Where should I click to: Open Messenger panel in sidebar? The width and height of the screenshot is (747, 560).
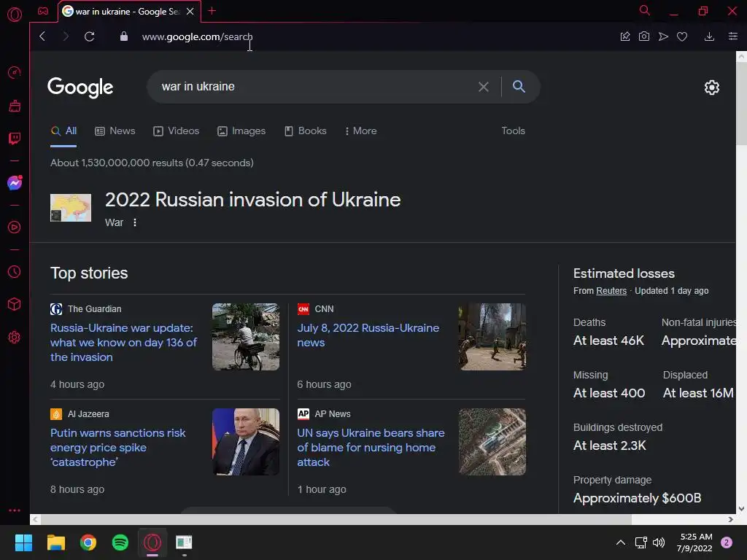coord(15,183)
